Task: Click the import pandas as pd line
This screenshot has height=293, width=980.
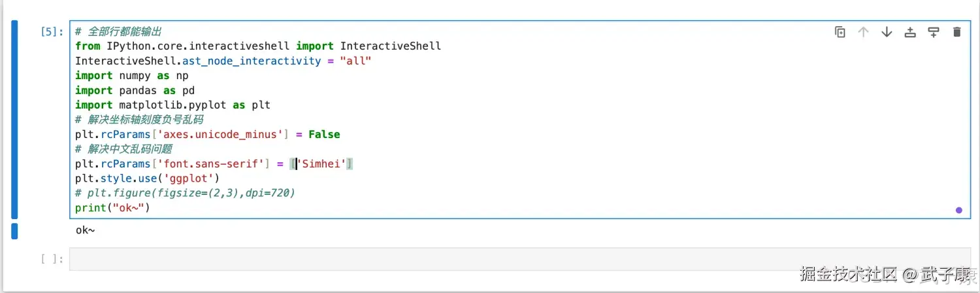Action: click(x=135, y=90)
